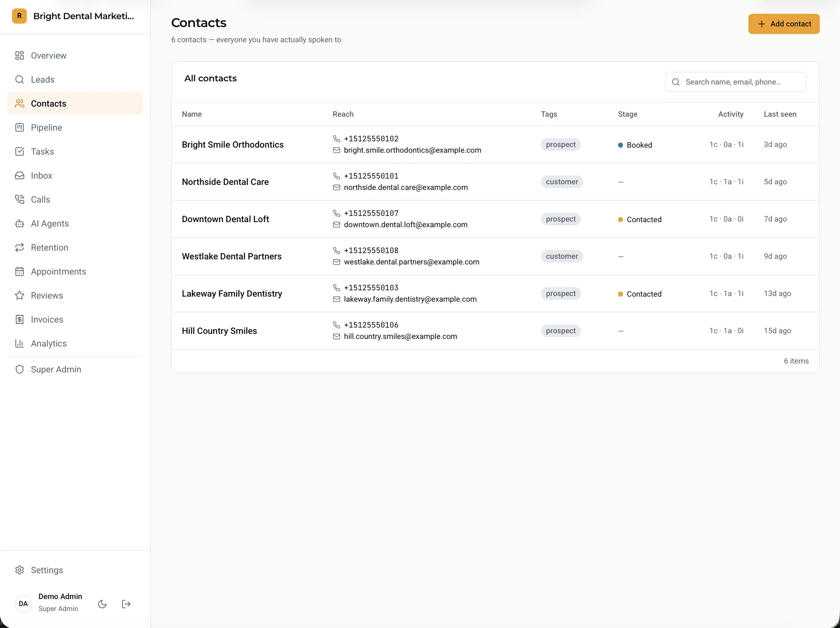Click prospect tag on Downtown Dental Loft
The height and width of the screenshot is (628, 840).
560,219
